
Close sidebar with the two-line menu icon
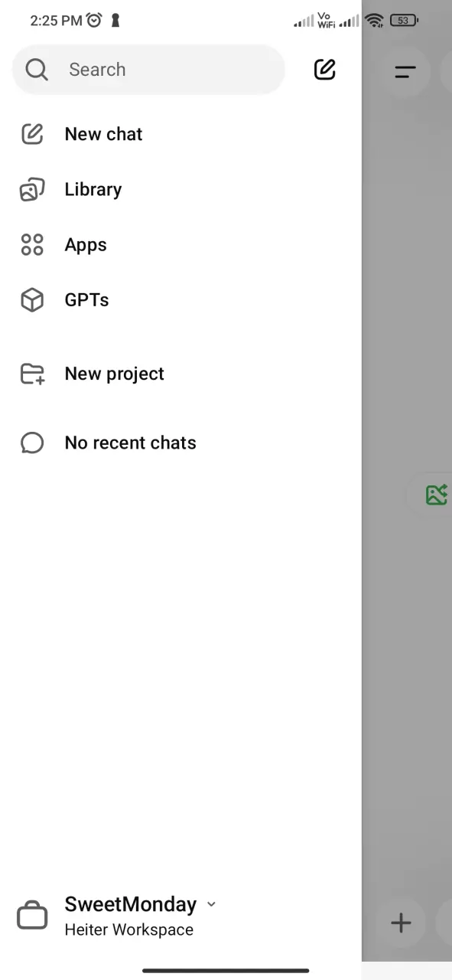point(405,72)
